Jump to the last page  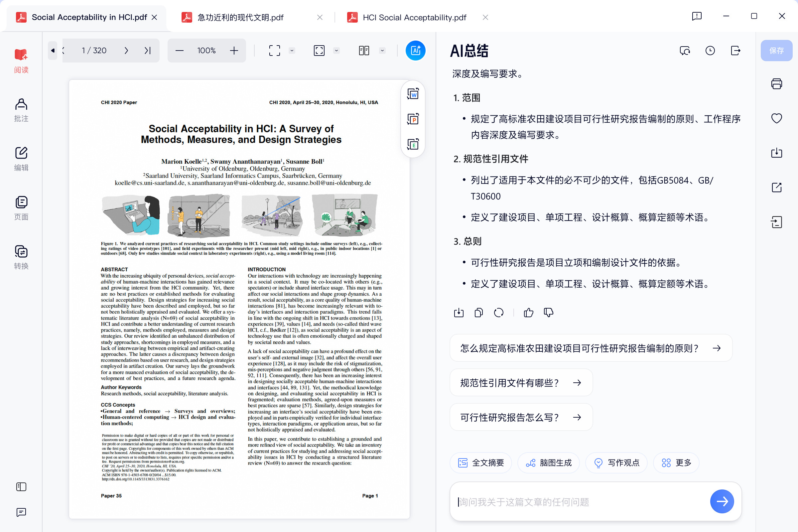point(148,51)
